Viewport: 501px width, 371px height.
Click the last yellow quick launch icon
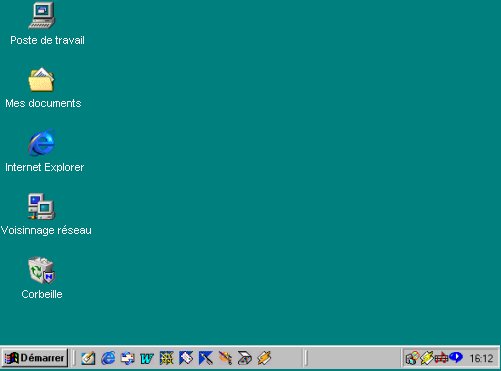[x=264, y=358]
